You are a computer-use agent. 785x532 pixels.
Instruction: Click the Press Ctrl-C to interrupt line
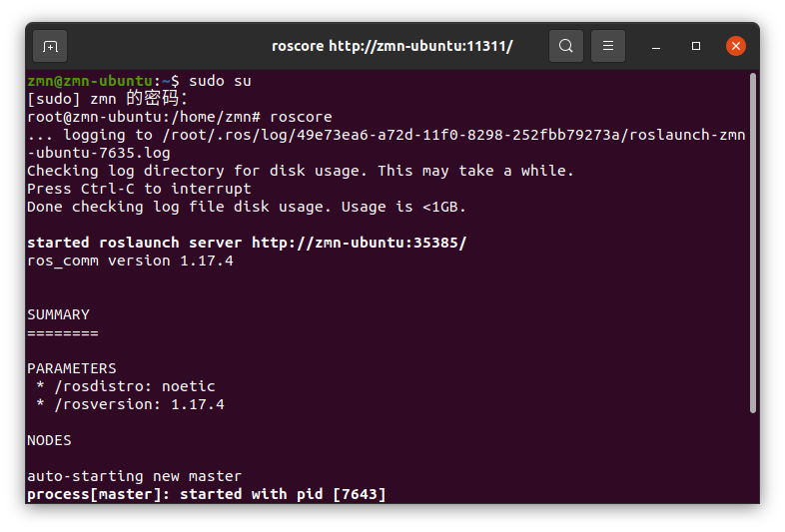[x=139, y=189]
